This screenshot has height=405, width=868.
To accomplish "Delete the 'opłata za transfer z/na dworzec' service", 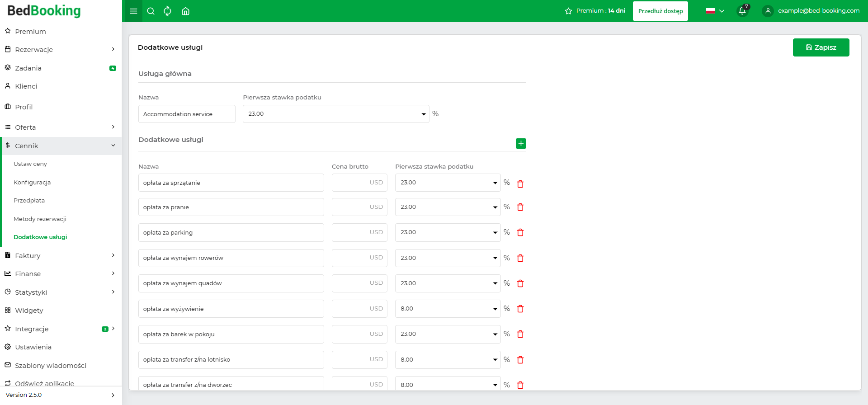I will click(520, 385).
